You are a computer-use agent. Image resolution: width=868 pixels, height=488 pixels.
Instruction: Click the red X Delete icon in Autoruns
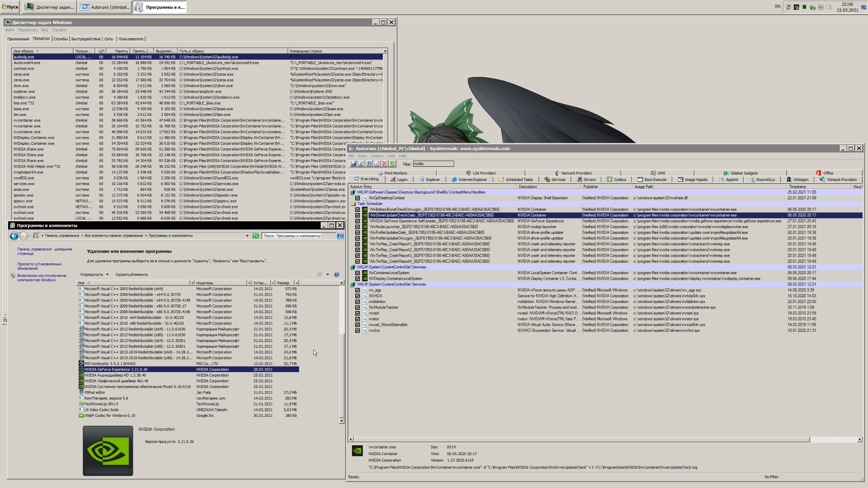tap(384, 164)
